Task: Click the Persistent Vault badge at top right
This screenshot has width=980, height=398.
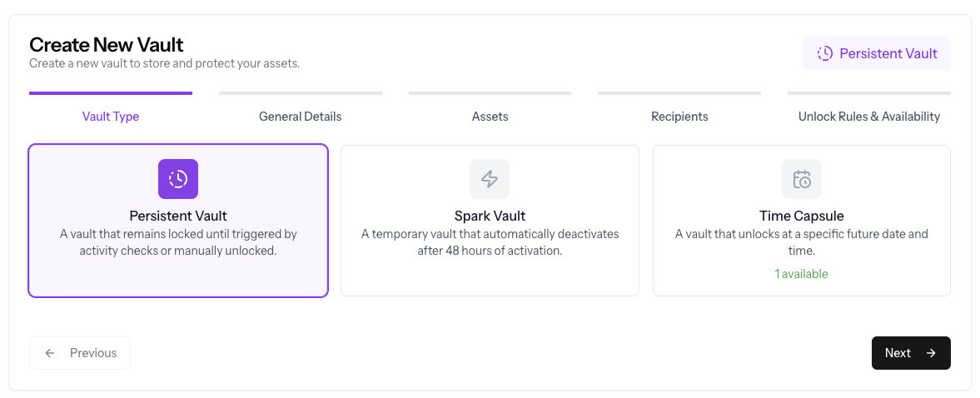Action: tap(877, 53)
